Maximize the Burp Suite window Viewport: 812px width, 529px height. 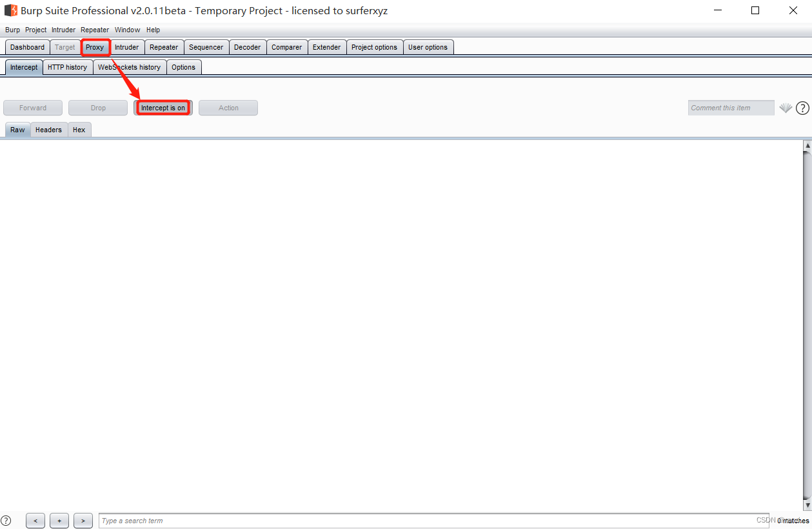pyautogui.click(x=755, y=10)
